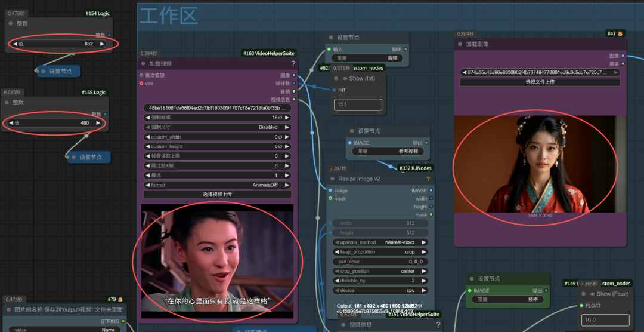
Task: Open the help icon on 加载视频 node
Action: click(293, 63)
